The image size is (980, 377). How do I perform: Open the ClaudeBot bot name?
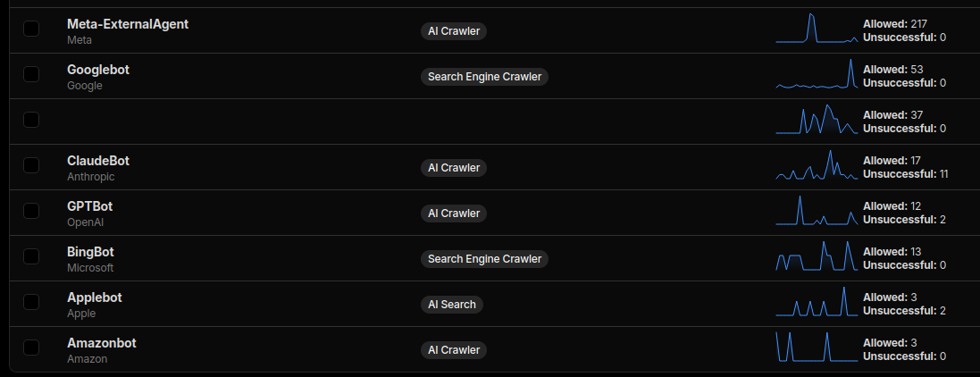[x=98, y=161]
